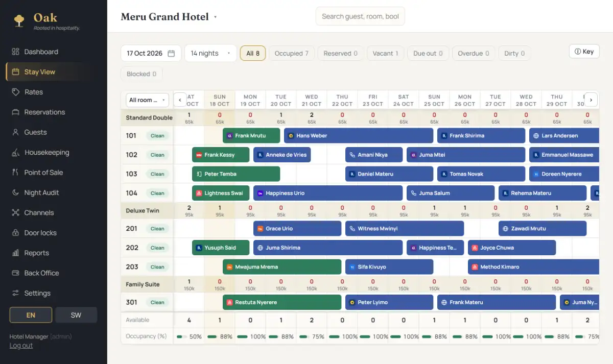Click Airbnb icon on Lightness Swai booking

199,193
